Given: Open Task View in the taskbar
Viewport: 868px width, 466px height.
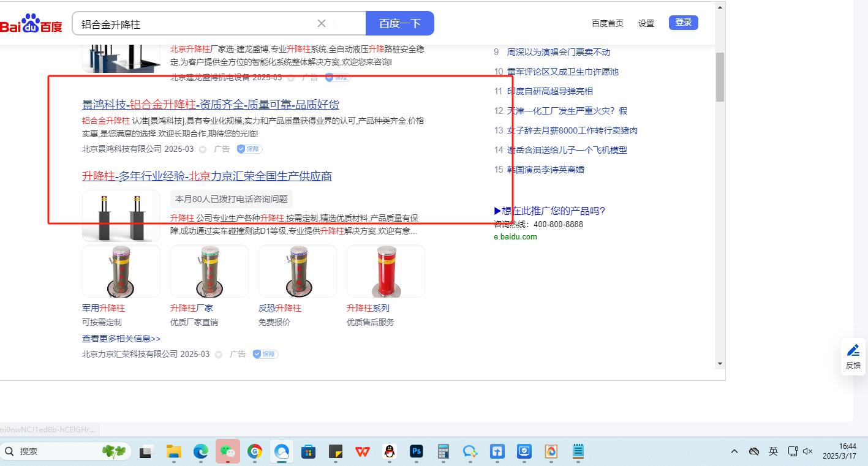Looking at the screenshot, I should coord(146,452).
